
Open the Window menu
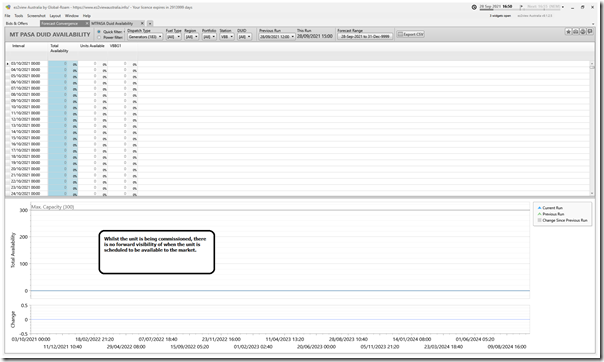[x=72, y=16]
